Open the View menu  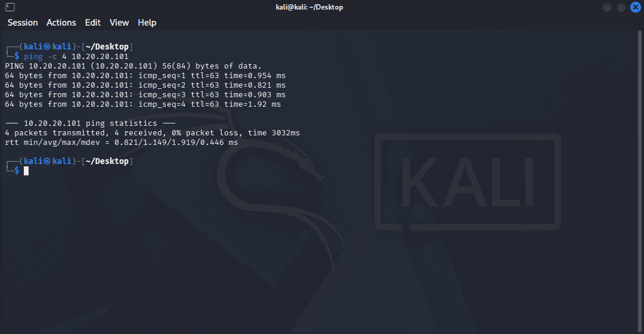(x=119, y=23)
